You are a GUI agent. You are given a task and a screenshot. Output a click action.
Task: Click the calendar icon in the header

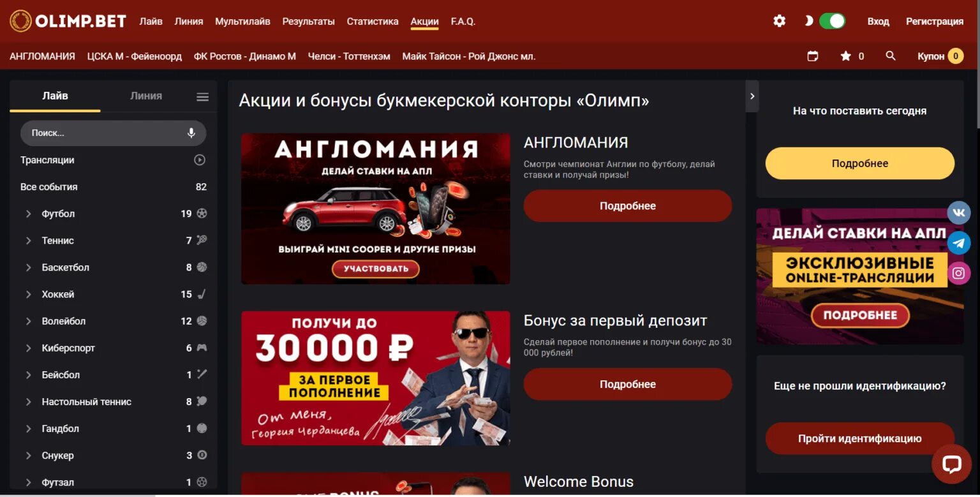pos(812,56)
